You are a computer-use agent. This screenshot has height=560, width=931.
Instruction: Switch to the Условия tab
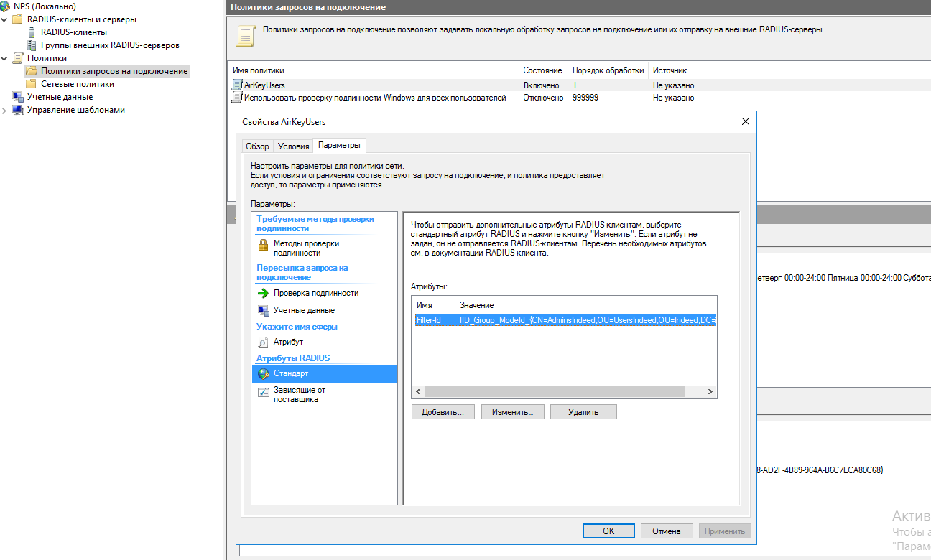(293, 146)
